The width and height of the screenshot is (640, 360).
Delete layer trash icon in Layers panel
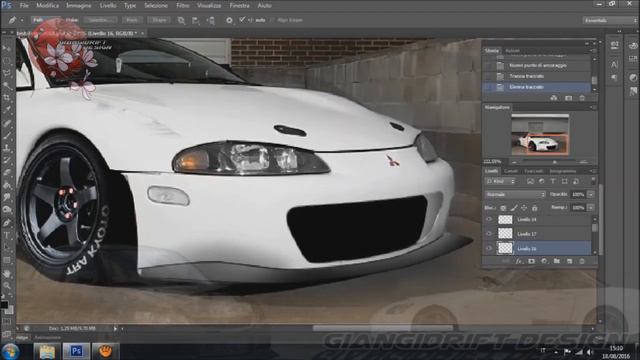pos(582,261)
